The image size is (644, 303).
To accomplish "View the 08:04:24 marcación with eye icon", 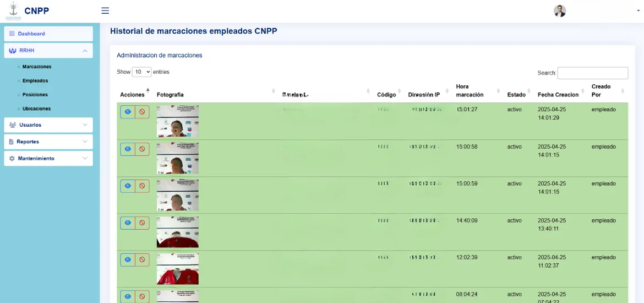I will click(128, 296).
